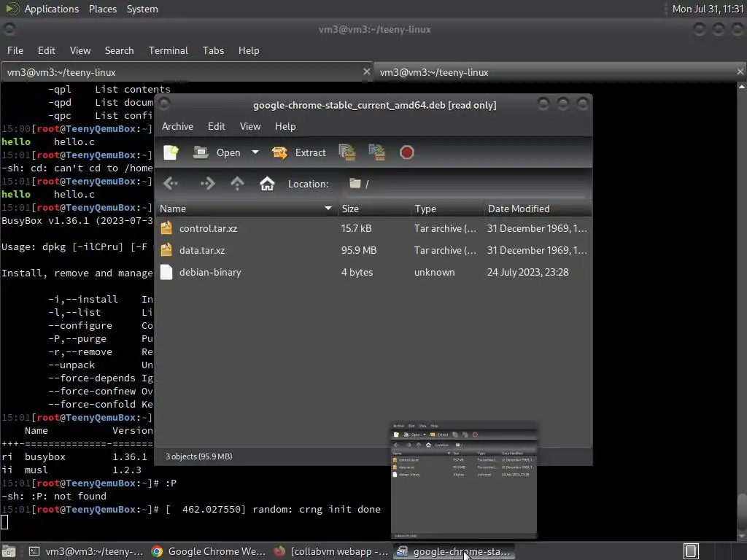Select debian-binary file row
The height and width of the screenshot is (560, 747).
click(373, 273)
